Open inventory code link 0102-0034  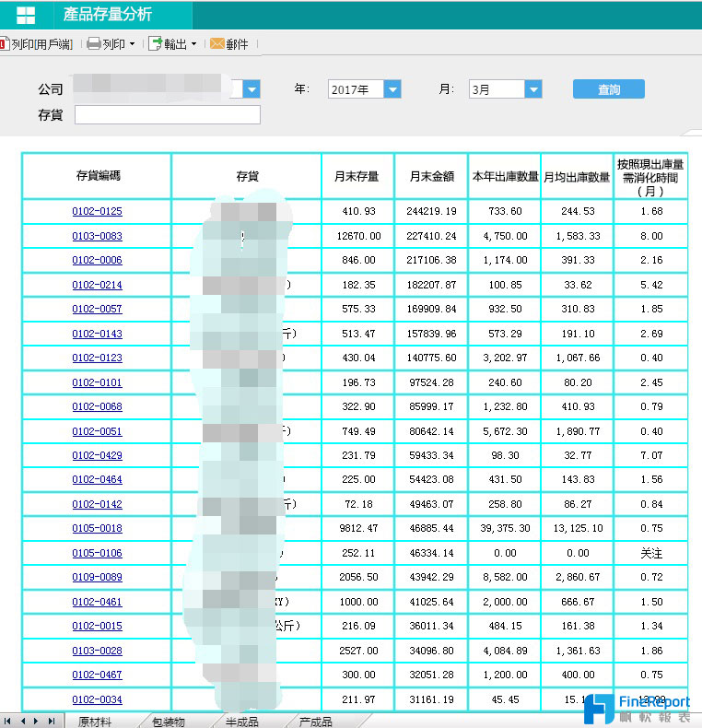click(x=97, y=699)
